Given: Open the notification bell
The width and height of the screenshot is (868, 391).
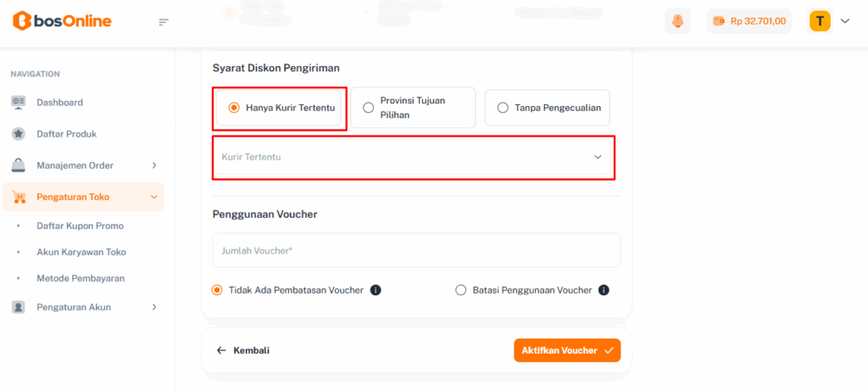Looking at the screenshot, I should click(x=677, y=21).
